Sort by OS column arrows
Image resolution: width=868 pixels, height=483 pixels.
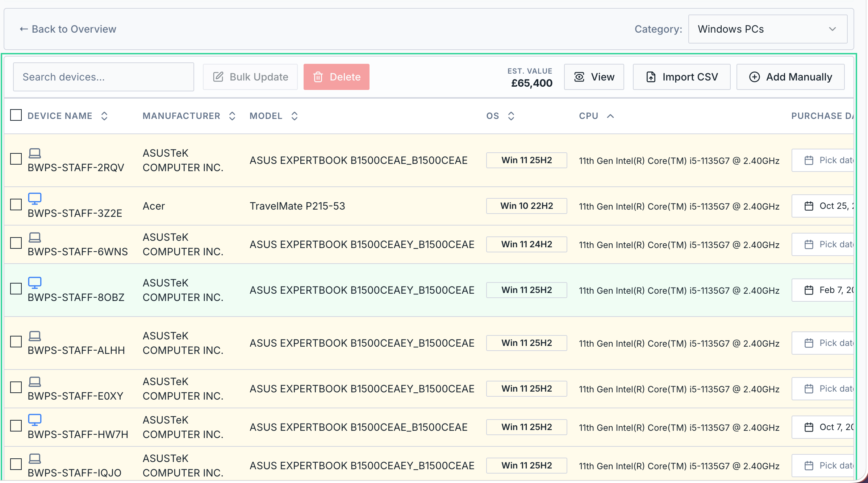click(511, 116)
